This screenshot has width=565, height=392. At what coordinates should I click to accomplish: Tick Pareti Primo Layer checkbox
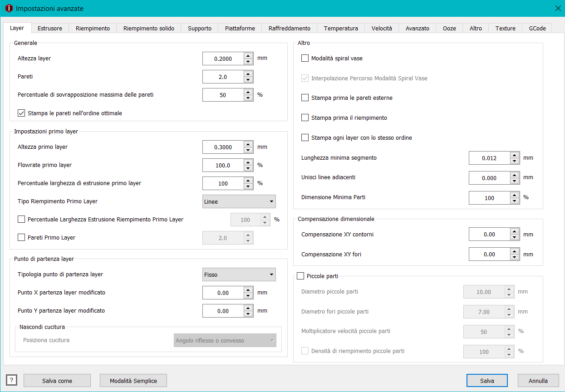pyautogui.click(x=21, y=237)
